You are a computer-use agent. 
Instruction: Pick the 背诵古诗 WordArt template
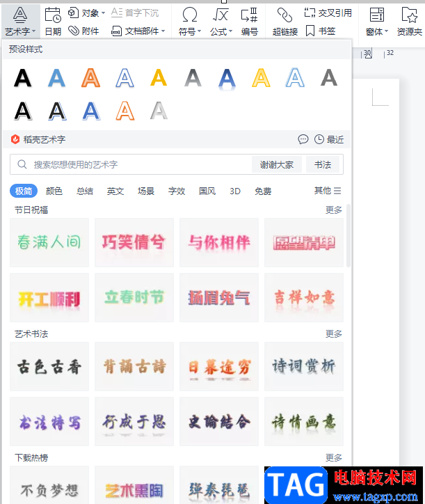tap(134, 366)
